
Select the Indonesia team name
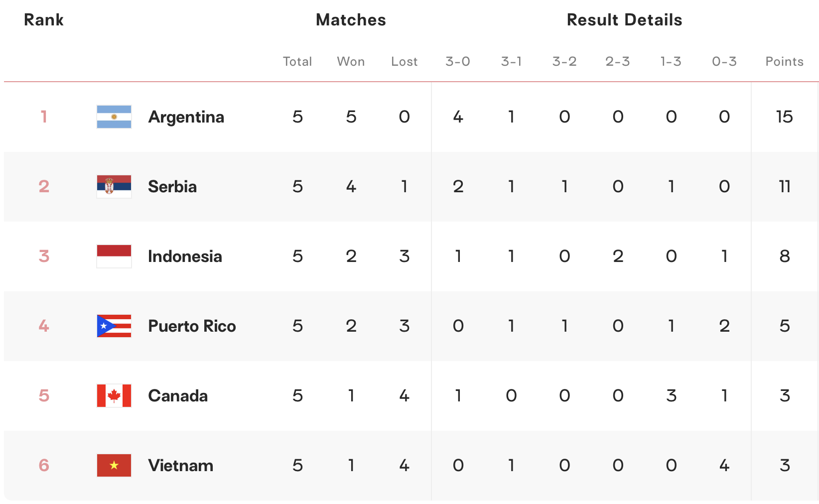coord(185,256)
